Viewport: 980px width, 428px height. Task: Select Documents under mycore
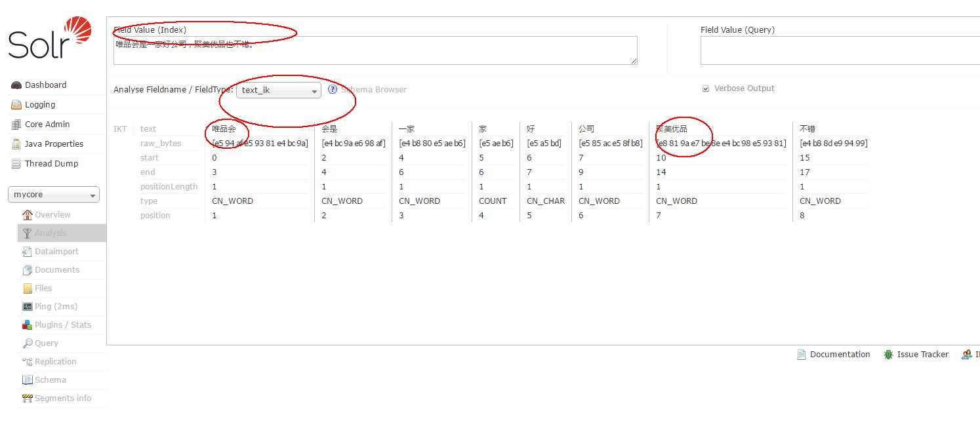point(57,270)
